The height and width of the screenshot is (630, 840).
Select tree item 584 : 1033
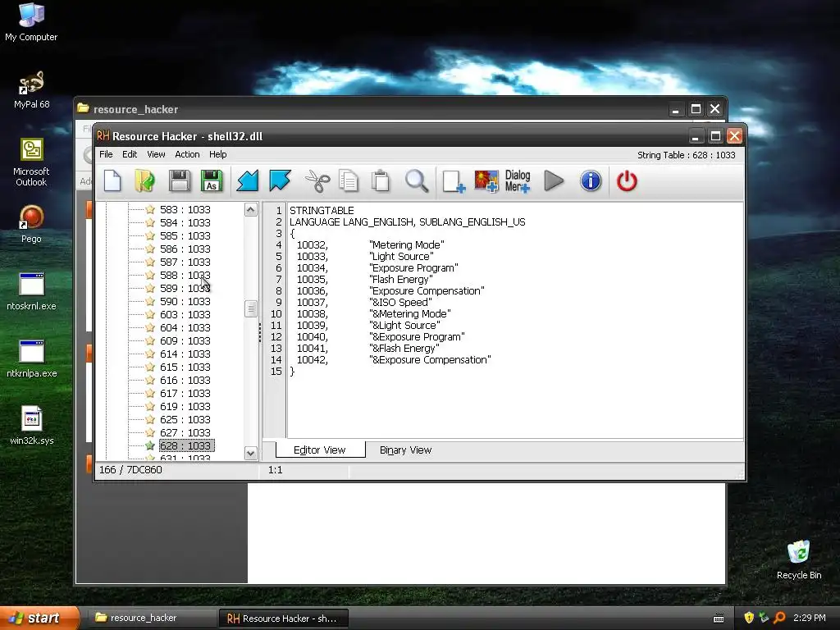click(185, 223)
